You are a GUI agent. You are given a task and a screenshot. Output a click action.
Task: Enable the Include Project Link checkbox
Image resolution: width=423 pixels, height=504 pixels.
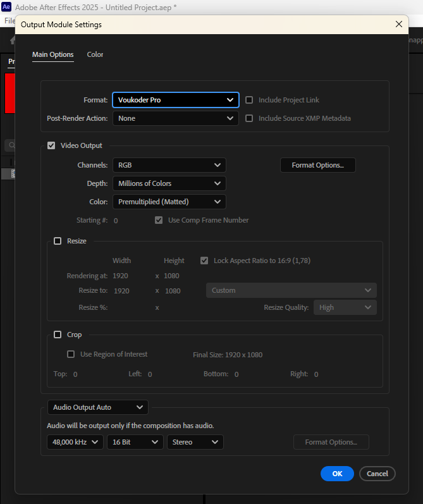[x=249, y=100]
